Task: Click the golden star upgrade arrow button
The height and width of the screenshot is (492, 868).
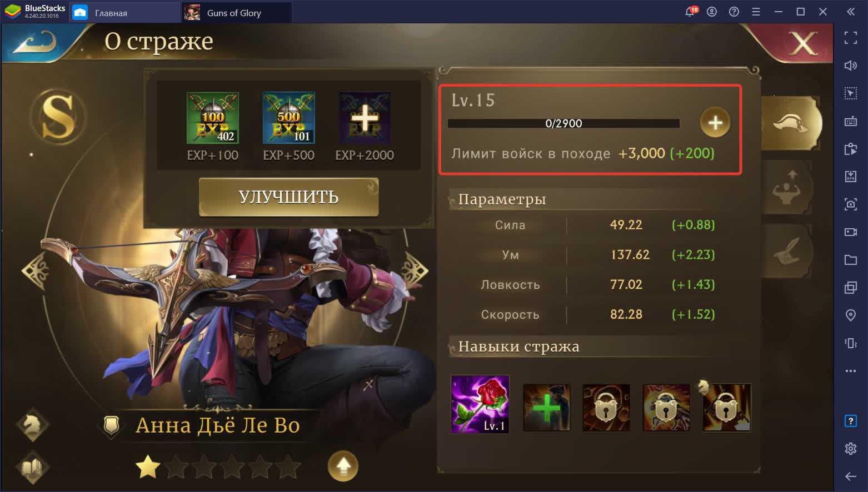Action: (343, 466)
